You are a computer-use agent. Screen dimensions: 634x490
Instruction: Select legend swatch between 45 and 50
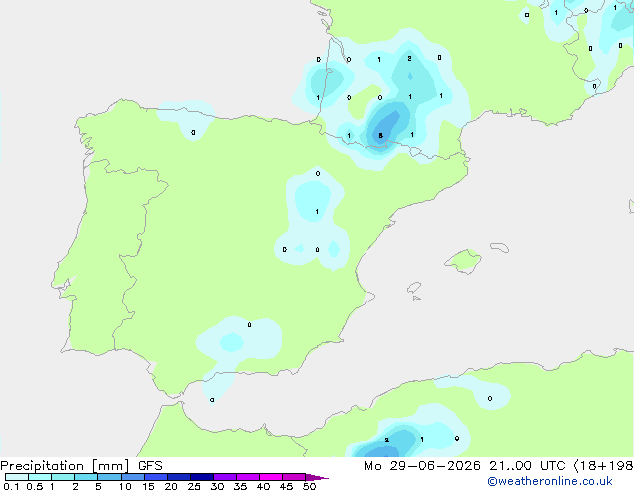point(294,477)
